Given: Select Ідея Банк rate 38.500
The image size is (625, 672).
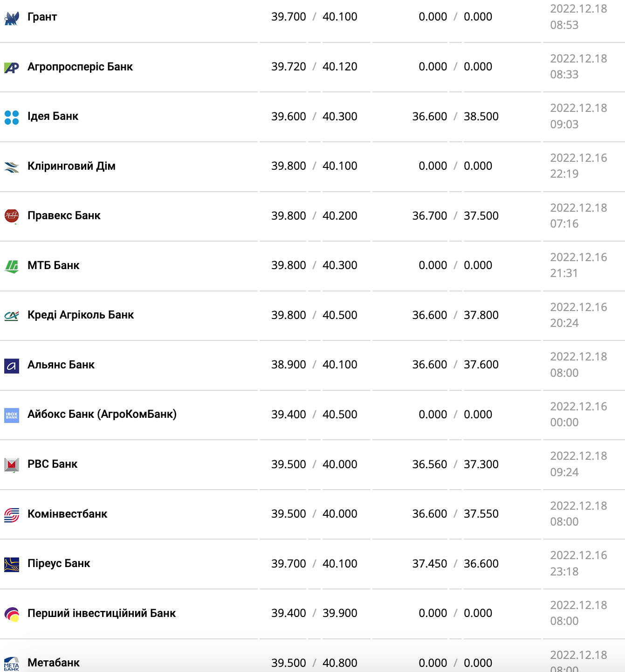Looking at the screenshot, I should click(481, 116).
